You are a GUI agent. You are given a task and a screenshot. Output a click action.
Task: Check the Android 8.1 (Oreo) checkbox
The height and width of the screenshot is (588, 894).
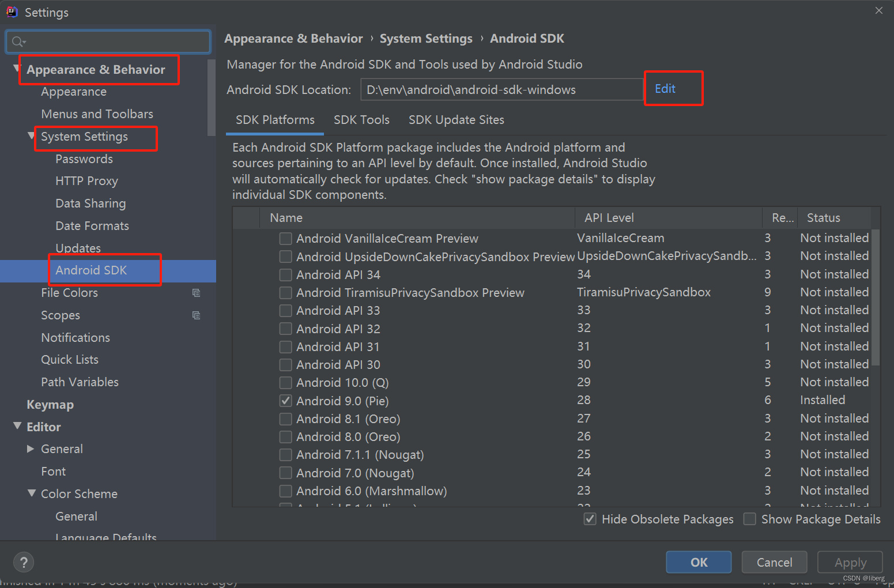tap(285, 419)
